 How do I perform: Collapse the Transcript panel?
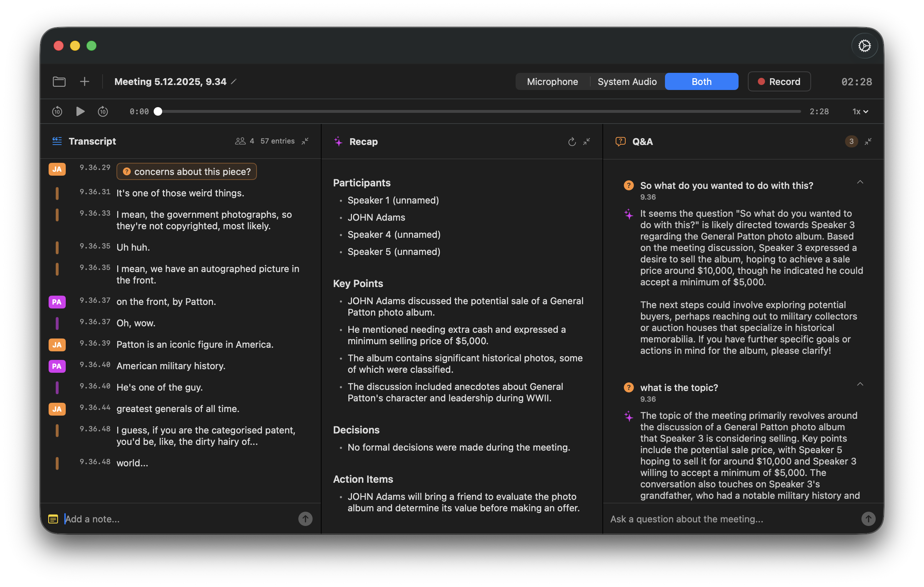click(x=305, y=141)
